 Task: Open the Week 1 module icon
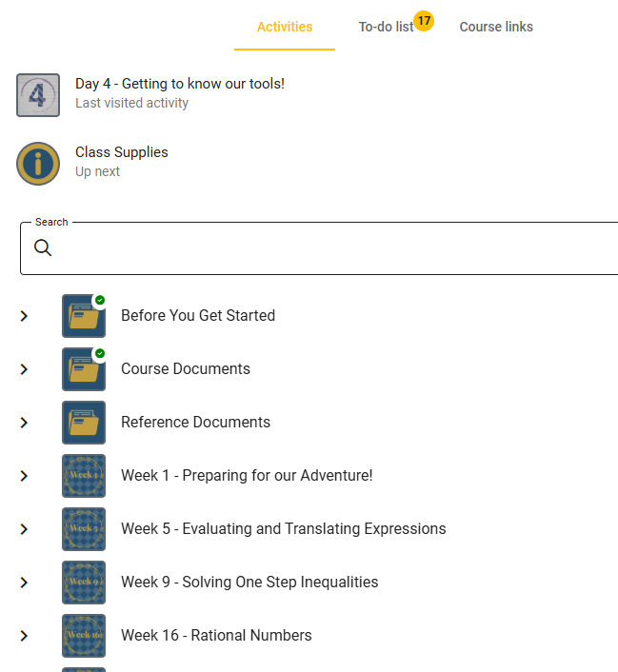click(84, 476)
